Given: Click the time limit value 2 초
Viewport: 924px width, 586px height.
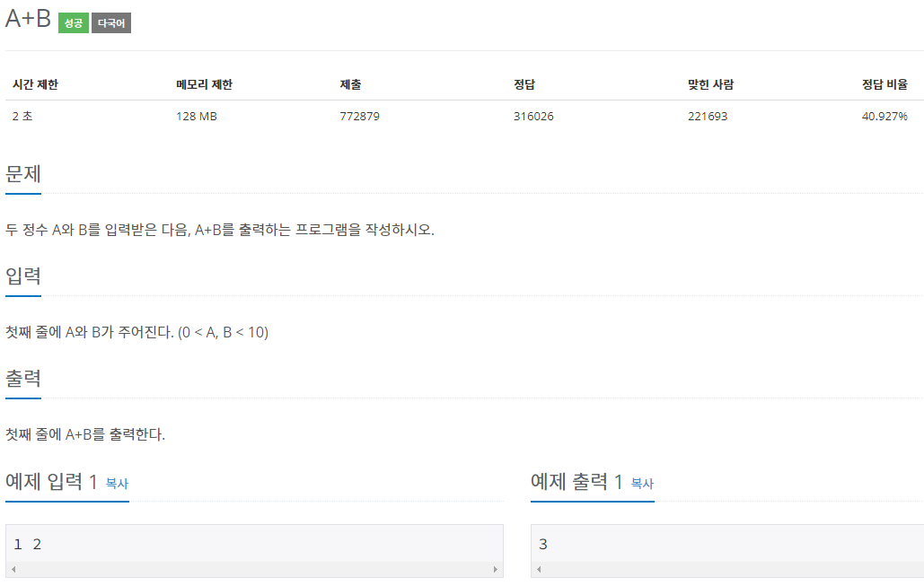Looking at the screenshot, I should click(x=22, y=116).
